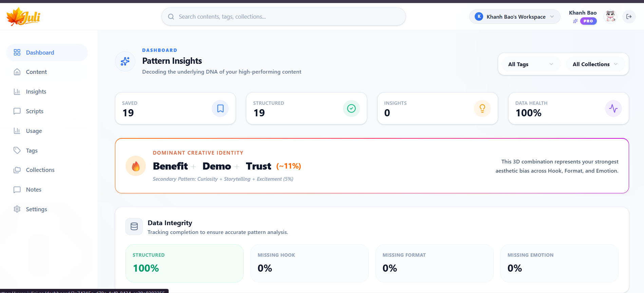The height and width of the screenshot is (293, 644).
Task: Click the Juli maple leaf logo
Action: [x=23, y=17]
